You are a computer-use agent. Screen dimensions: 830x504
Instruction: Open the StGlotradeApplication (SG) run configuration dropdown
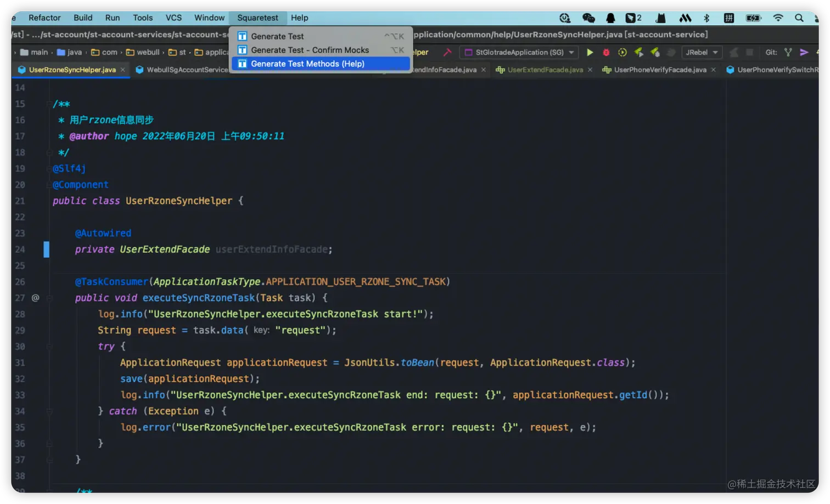point(519,53)
